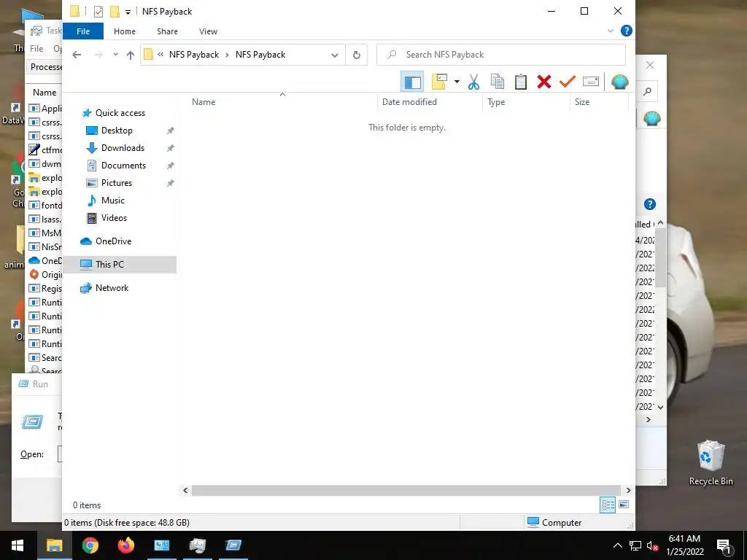This screenshot has height=560, width=747.
Task: Open File Explorer from the taskbar
Action: coord(54,545)
